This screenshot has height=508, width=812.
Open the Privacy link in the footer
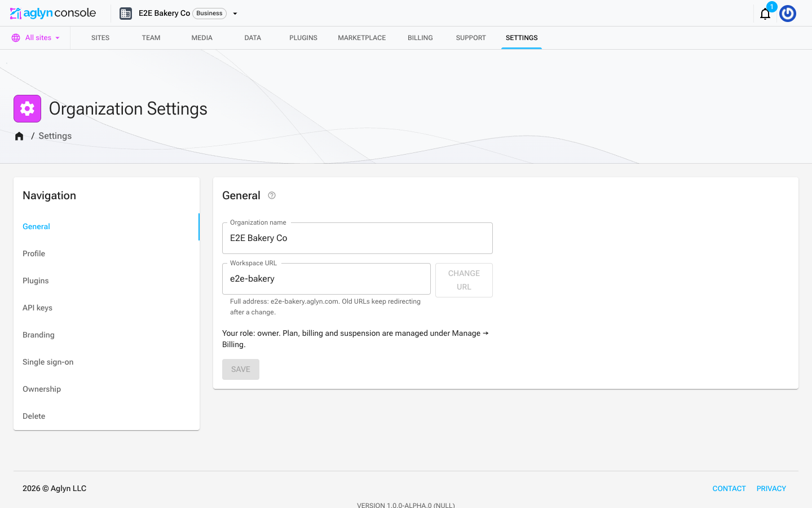pyautogui.click(x=771, y=489)
